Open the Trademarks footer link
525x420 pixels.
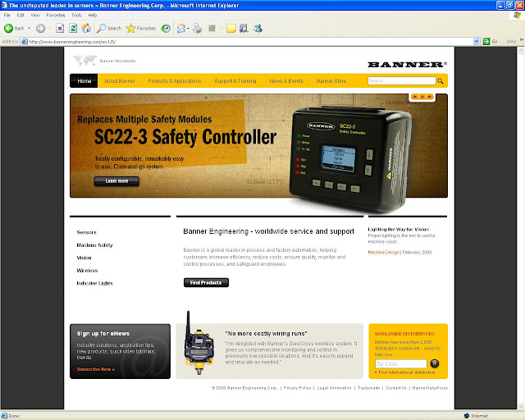pos(368,388)
